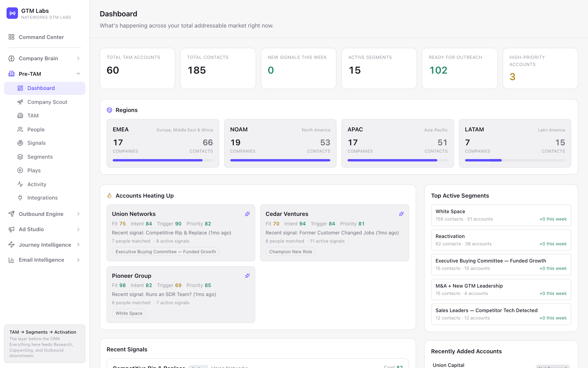Click the Activity pulse icon
Image resolution: width=588 pixels, height=368 pixels.
pyautogui.click(x=20, y=184)
